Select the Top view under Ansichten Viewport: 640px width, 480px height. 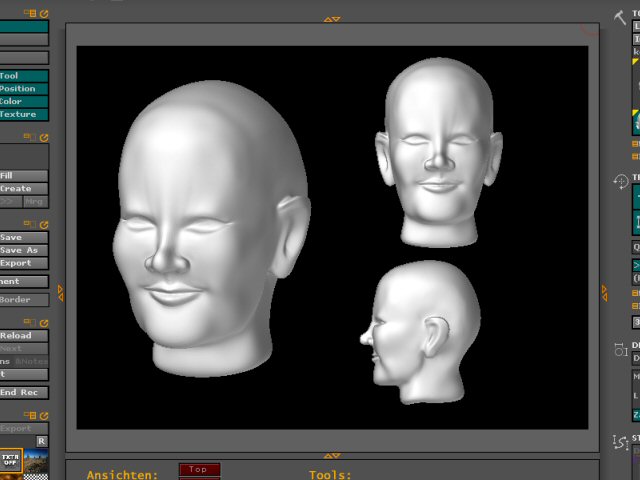[x=199, y=469]
